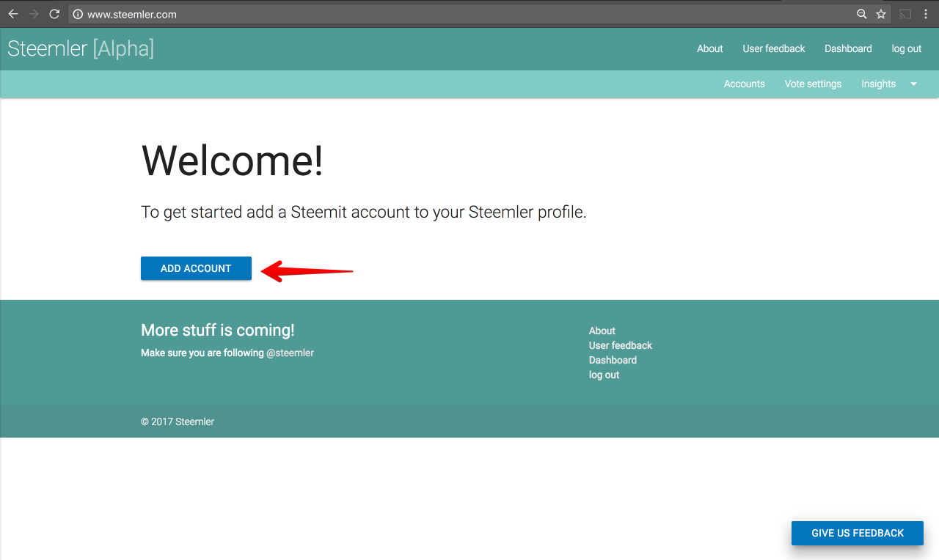939x560 pixels.
Task: Reload the page with the refresh icon
Action: pos(54,14)
